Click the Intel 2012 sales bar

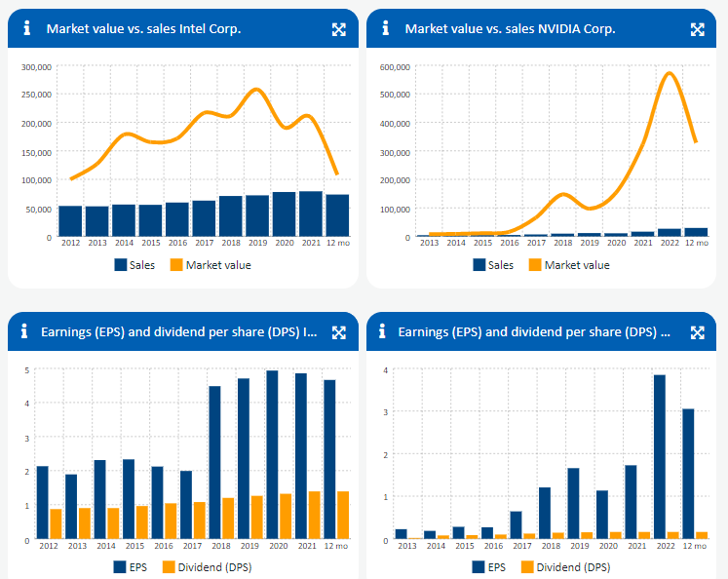click(70, 221)
